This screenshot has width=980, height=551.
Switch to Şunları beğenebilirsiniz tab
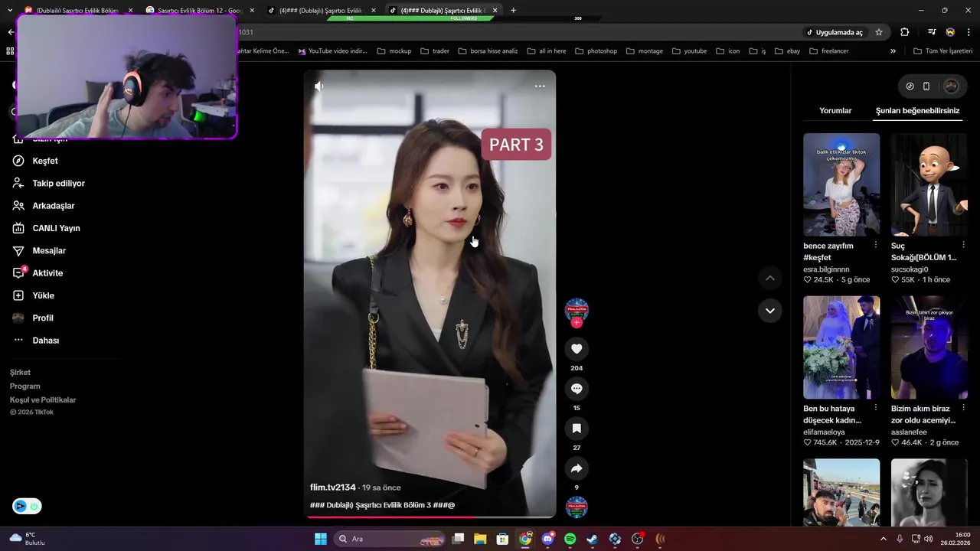tap(917, 111)
